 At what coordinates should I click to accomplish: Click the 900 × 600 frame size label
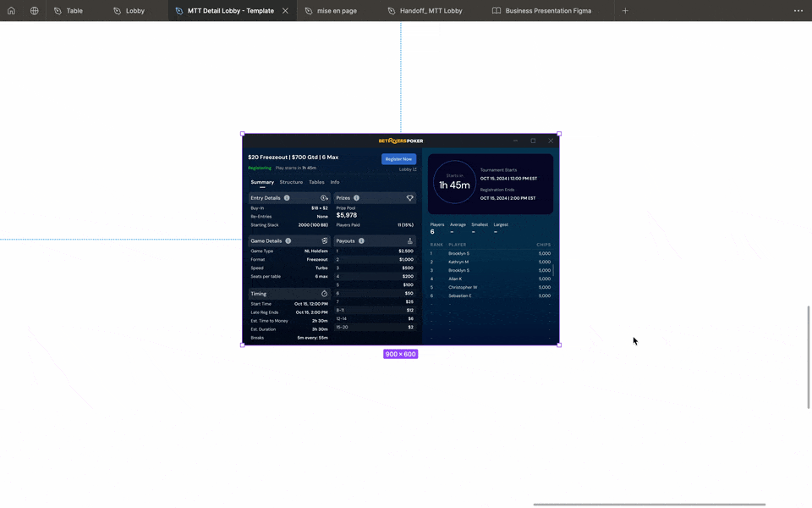[x=400, y=354]
